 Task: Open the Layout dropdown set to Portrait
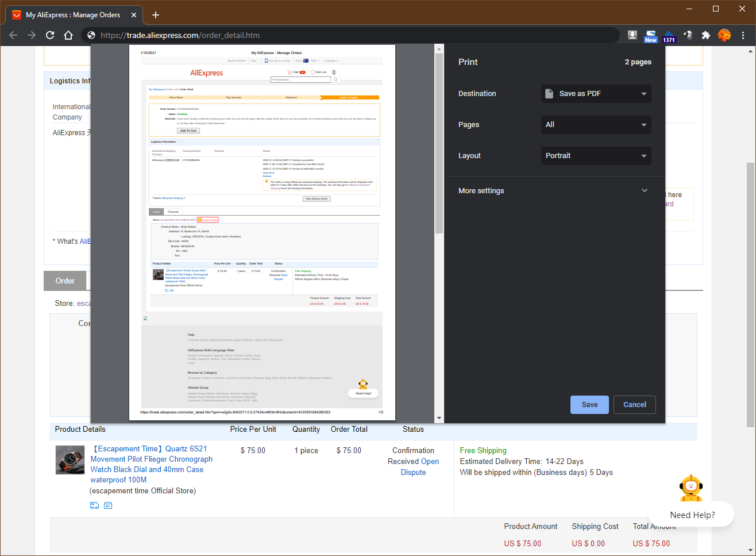tap(596, 156)
